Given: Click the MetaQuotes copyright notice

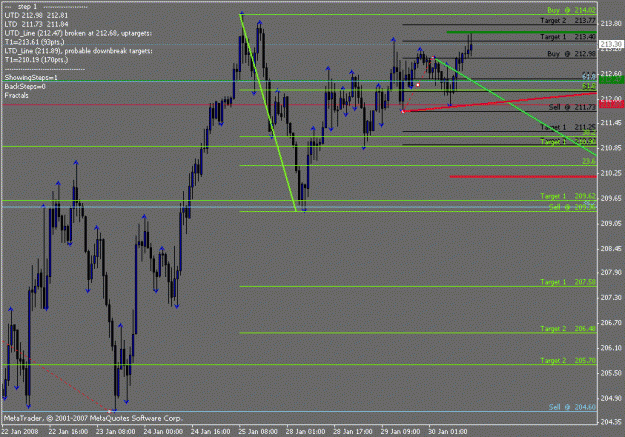Looking at the screenshot, I should coord(93,418).
